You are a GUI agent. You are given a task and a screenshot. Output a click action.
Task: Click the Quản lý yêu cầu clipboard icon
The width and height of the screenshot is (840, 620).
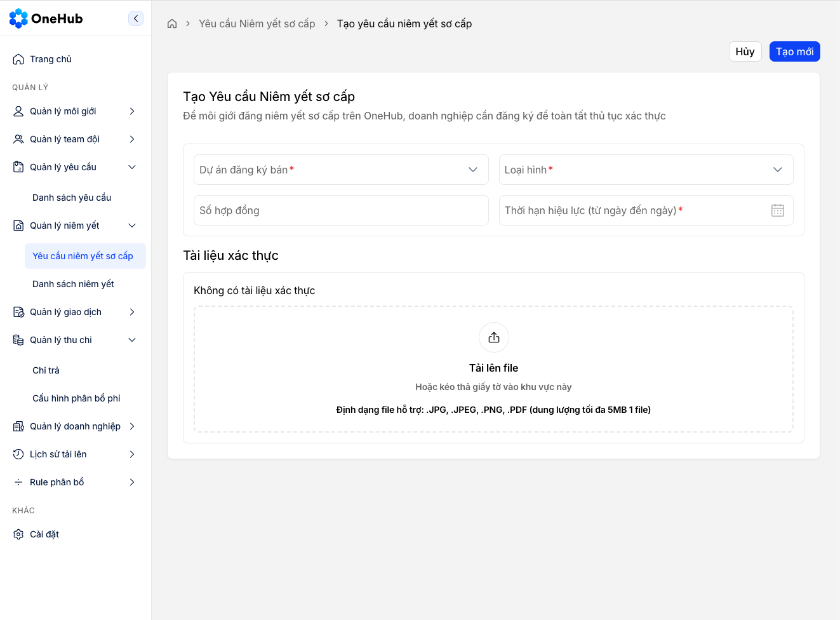point(18,167)
